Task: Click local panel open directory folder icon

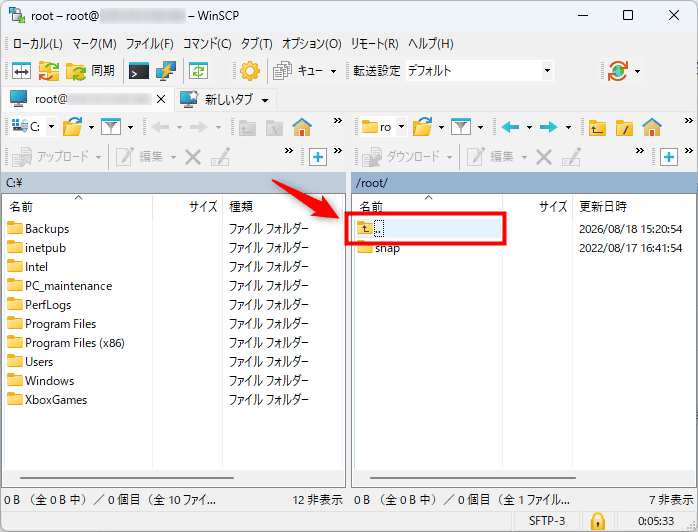Action: (73, 127)
